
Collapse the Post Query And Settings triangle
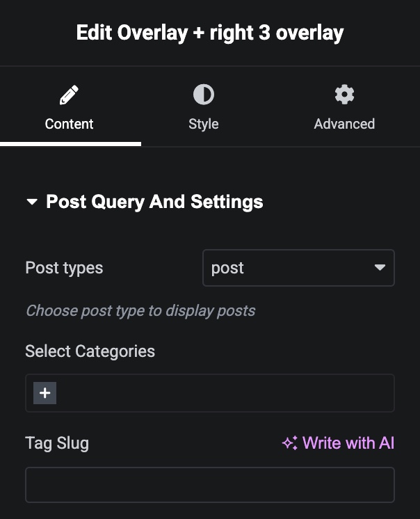[x=31, y=202]
